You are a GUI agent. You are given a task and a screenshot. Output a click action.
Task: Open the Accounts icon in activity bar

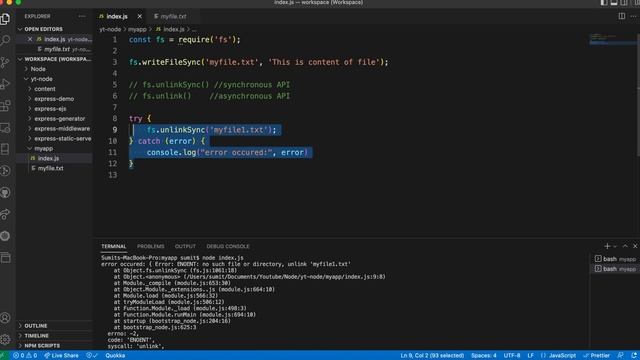pyautogui.click(x=5, y=318)
